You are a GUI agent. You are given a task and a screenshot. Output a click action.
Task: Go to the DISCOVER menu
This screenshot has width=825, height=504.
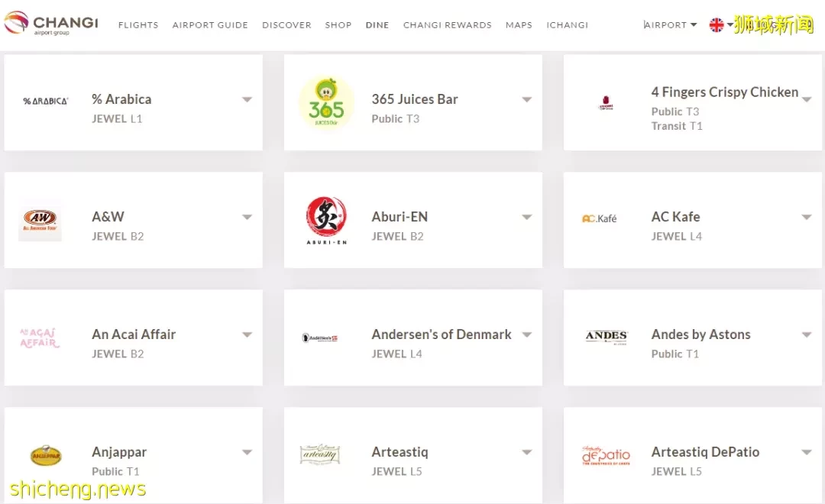click(286, 24)
